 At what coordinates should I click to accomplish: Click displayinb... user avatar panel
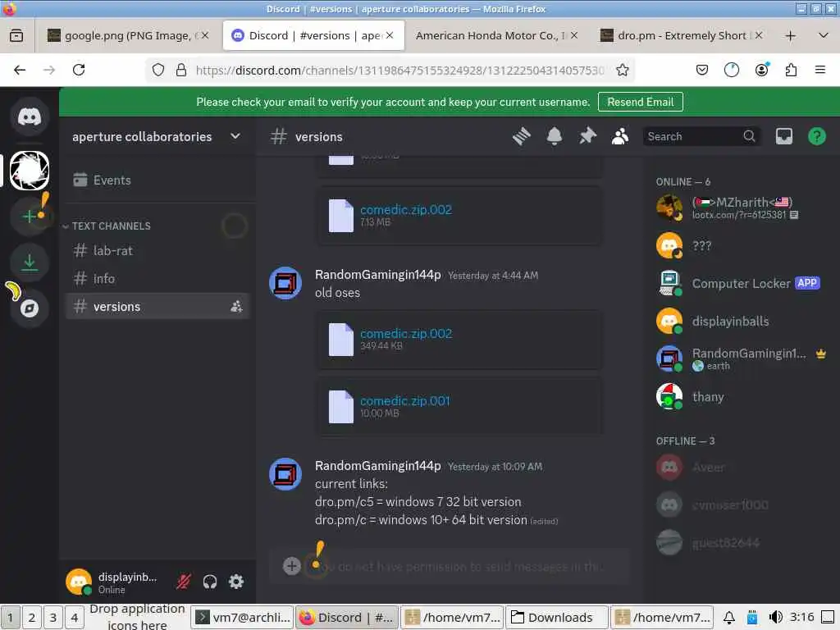[114, 582]
